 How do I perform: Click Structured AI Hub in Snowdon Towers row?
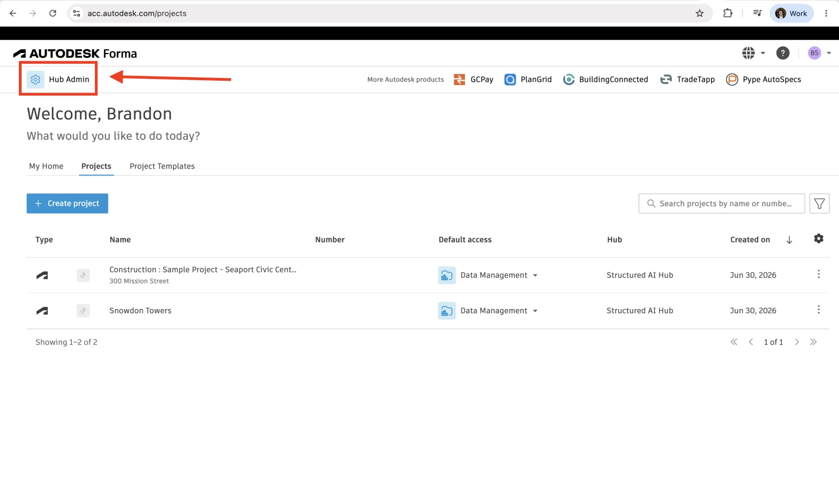(x=640, y=311)
